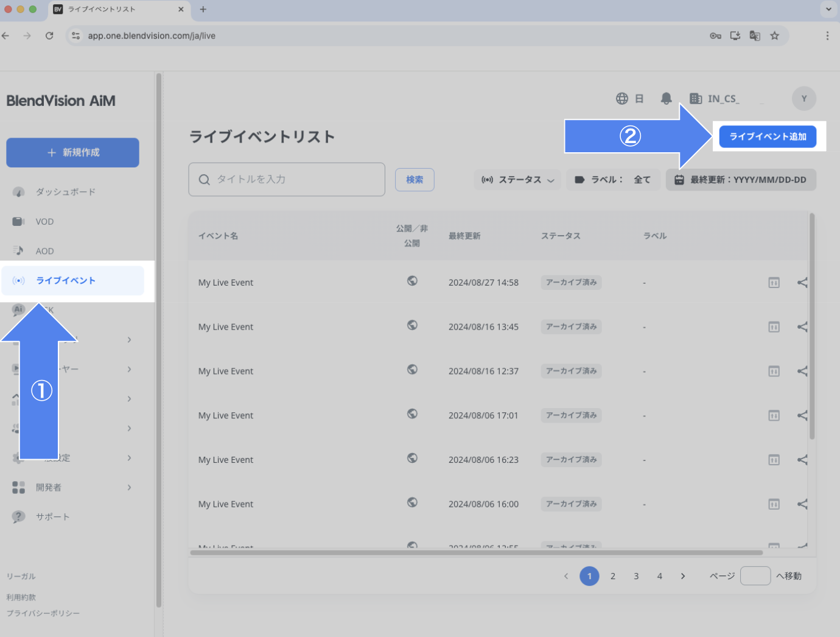Screen dimensions: 840x637
Task: Open My Live Event updated 2024/08/16 13:45
Action: [x=226, y=327]
